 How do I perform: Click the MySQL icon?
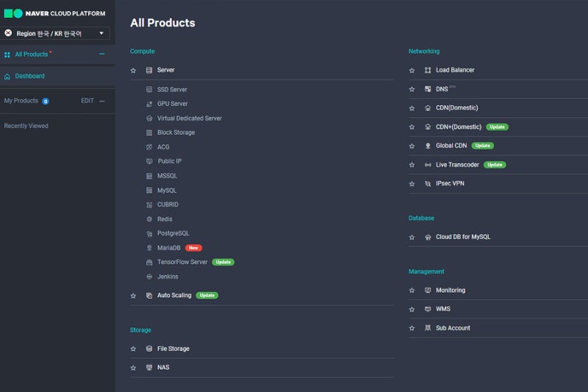click(x=149, y=190)
